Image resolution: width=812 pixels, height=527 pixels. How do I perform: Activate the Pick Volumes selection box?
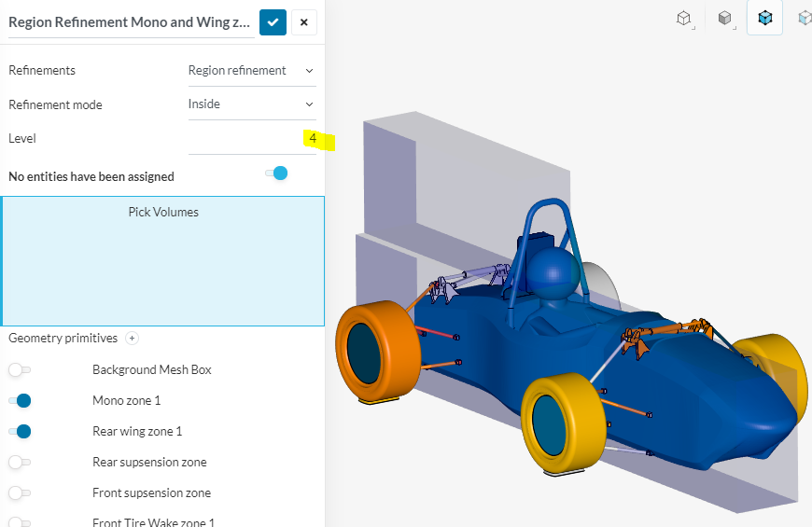[163, 261]
